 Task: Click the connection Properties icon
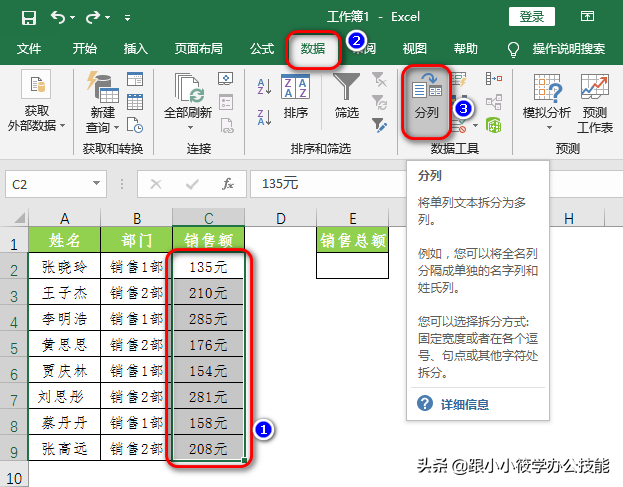click(226, 102)
